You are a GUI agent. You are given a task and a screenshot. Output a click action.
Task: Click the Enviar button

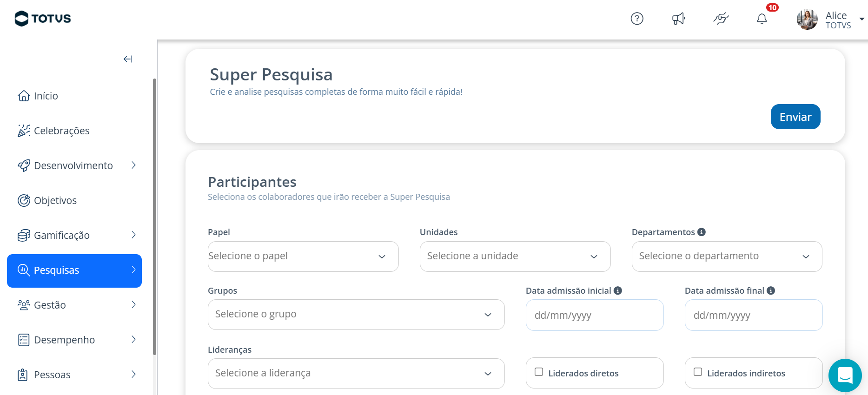795,117
